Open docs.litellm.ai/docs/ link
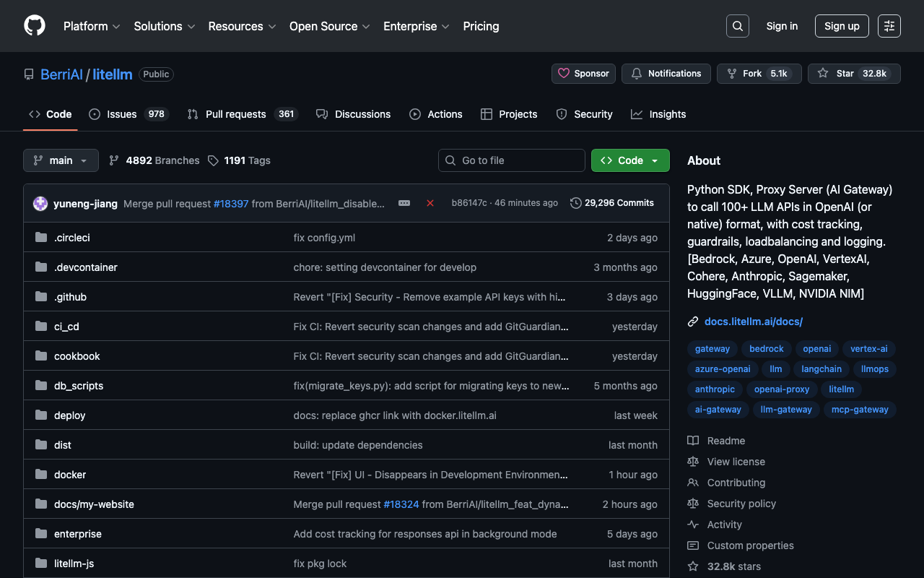The height and width of the screenshot is (578, 924). 753,322
